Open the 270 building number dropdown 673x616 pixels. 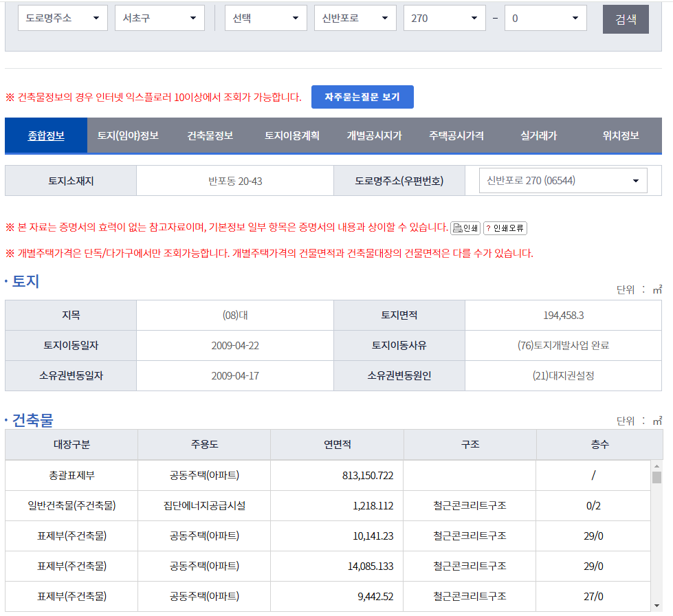pyautogui.click(x=444, y=18)
